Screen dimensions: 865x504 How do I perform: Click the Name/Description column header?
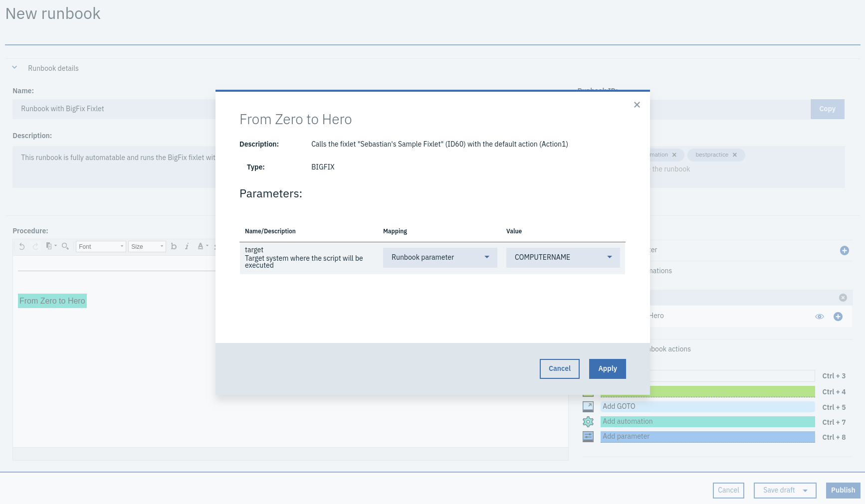[270, 231]
